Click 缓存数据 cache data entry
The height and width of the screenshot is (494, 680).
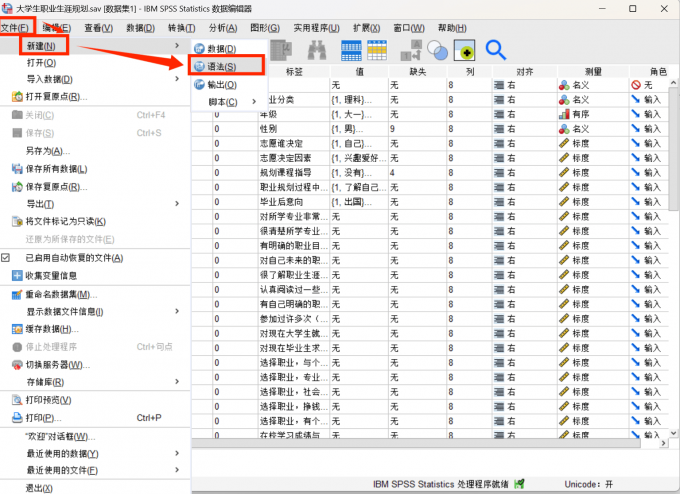[x=52, y=329]
